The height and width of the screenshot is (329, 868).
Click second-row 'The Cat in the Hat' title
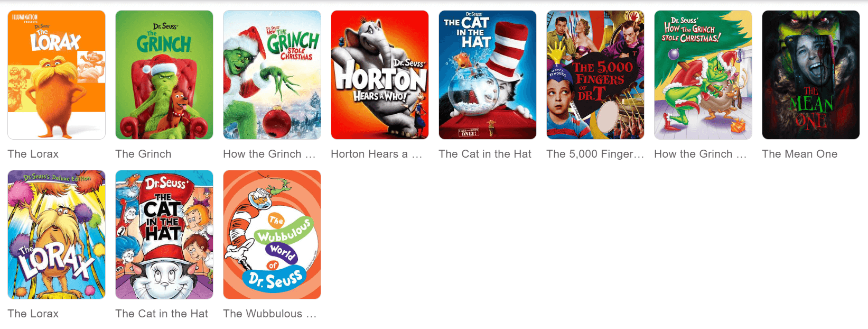point(162,314)
